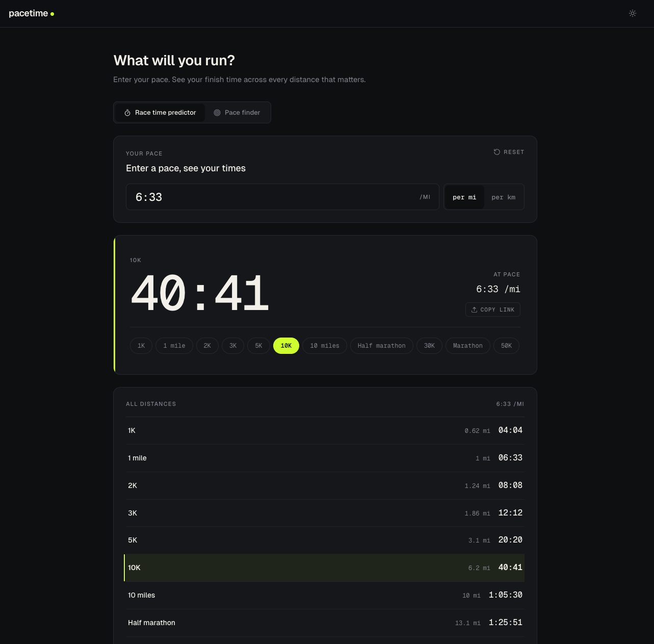Select the 50K distance chip
This screenshot has width=654, height=644.
coord(506,346)
